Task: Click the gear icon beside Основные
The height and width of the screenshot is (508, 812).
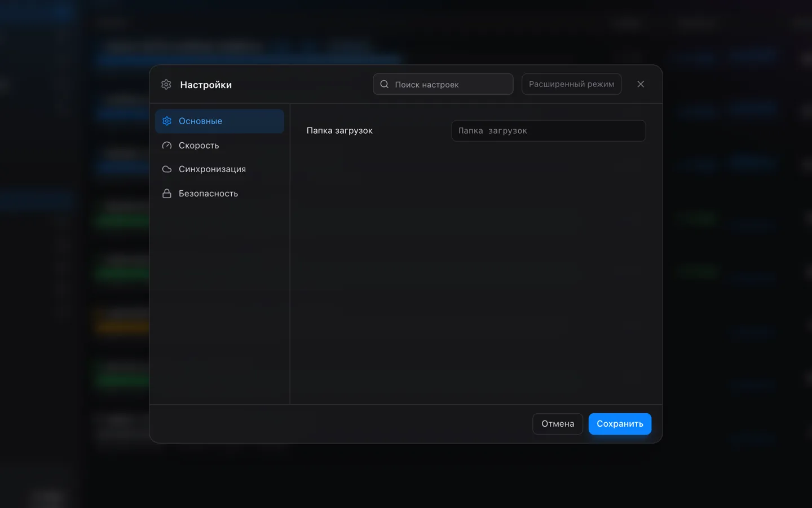Action: coord(167,121)
